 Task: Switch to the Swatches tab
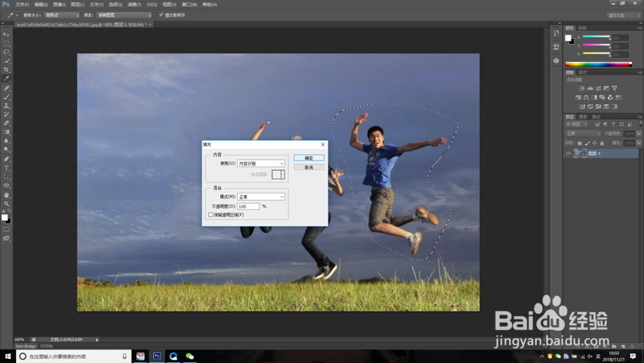582,28
